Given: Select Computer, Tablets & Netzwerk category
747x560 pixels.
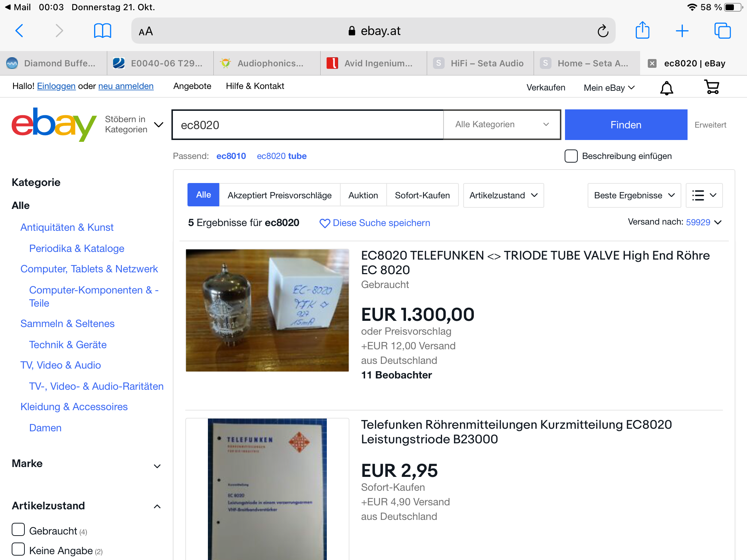Looking at the screenshot, I should 89,269.
